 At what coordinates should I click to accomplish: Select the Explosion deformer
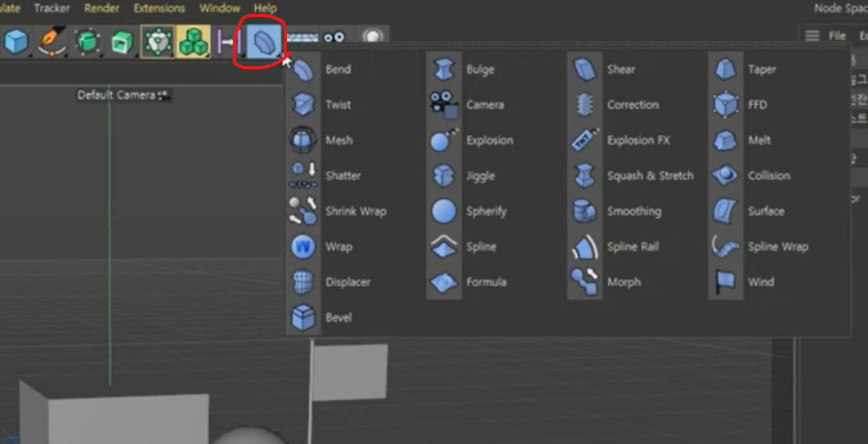click(x=472, y=141)
